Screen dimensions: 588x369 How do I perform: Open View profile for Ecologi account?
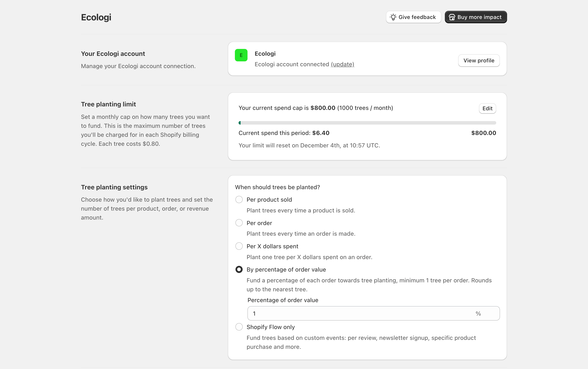(x=479, y=61)
